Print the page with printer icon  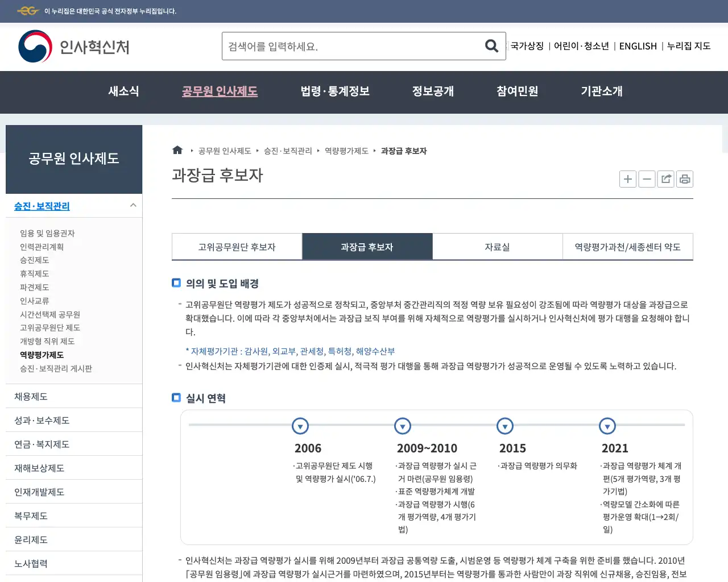pos(685,179)
